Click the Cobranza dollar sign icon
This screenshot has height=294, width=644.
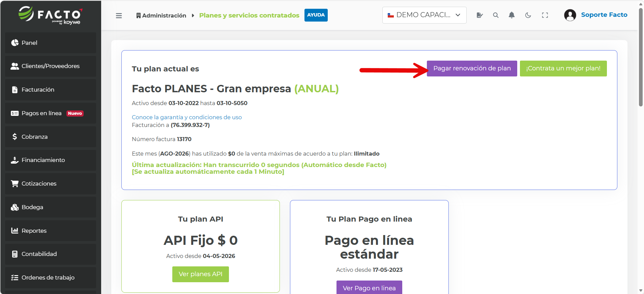14,137
